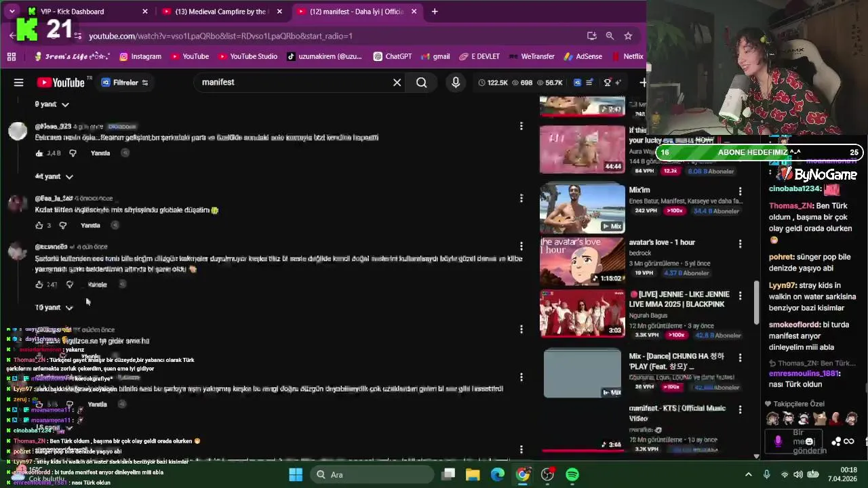The width and height of the screenshot is (868, 488).
Task: Click the recommendations sidebar scrollbar
Action: click(x=757, y=303)
